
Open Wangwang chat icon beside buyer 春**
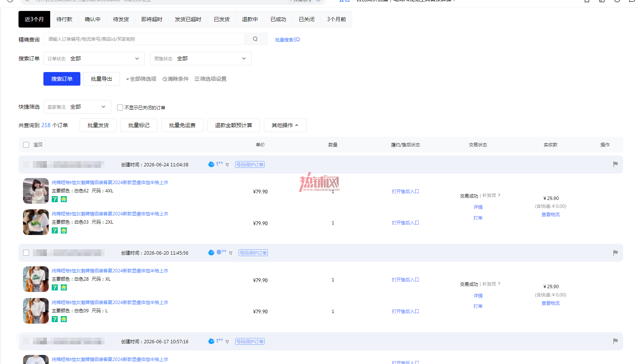pos(211,252)
